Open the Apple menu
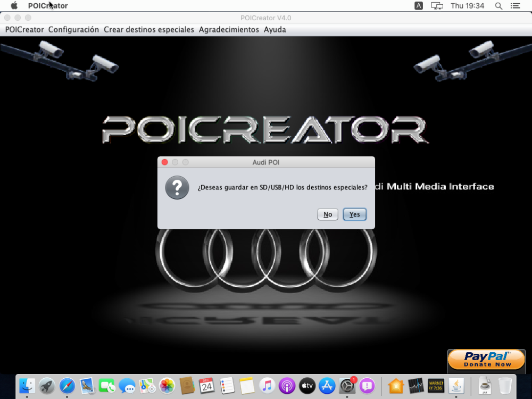The height and width of the screenshot is (399, 532). 14,5
